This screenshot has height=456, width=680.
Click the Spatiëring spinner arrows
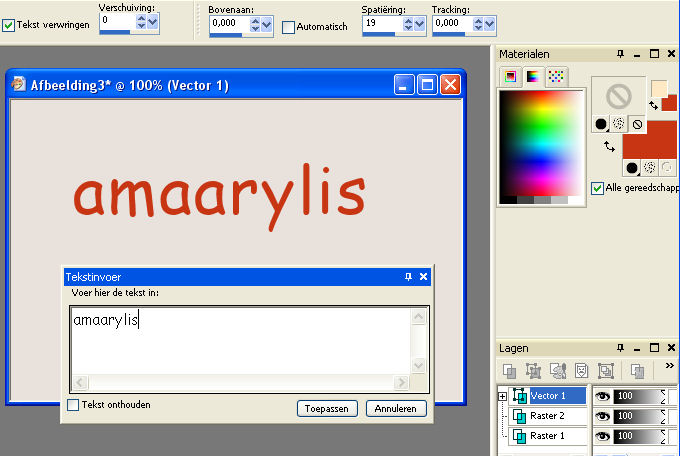coord(408,24)
